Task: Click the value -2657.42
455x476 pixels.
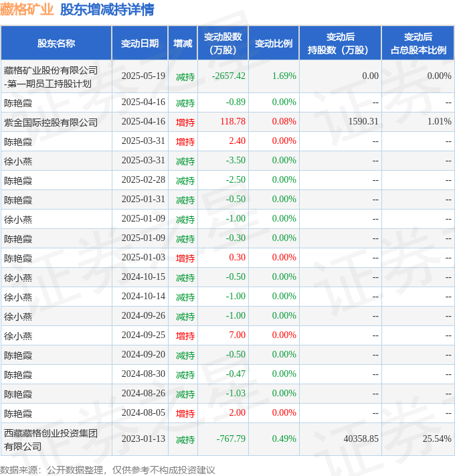Action: click(229, 76)
